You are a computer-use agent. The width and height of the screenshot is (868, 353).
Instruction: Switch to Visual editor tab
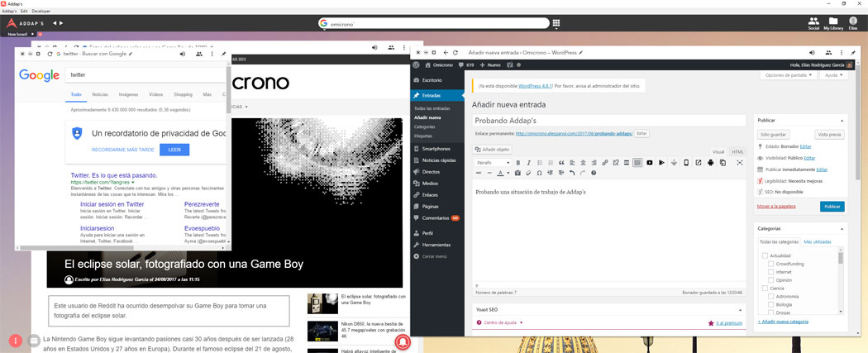point(718,151)
